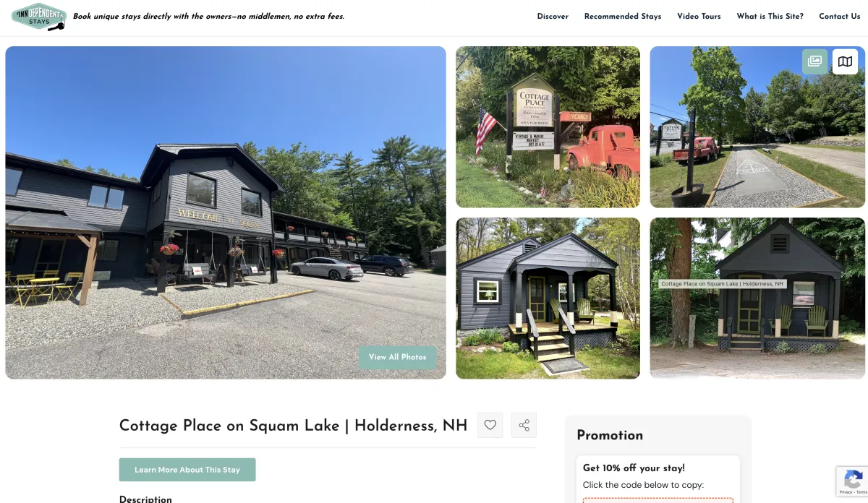This screenshot has height=503, width=868.
Task: Click Learn More About This Stay
Action: 187,470
